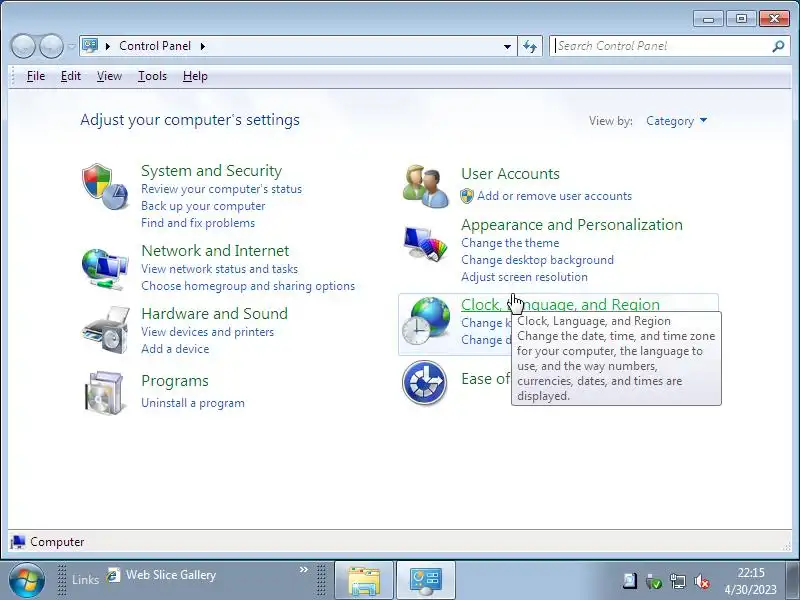
Task: Click the leftmost system tray icon
Action: (x=630, y=581)
